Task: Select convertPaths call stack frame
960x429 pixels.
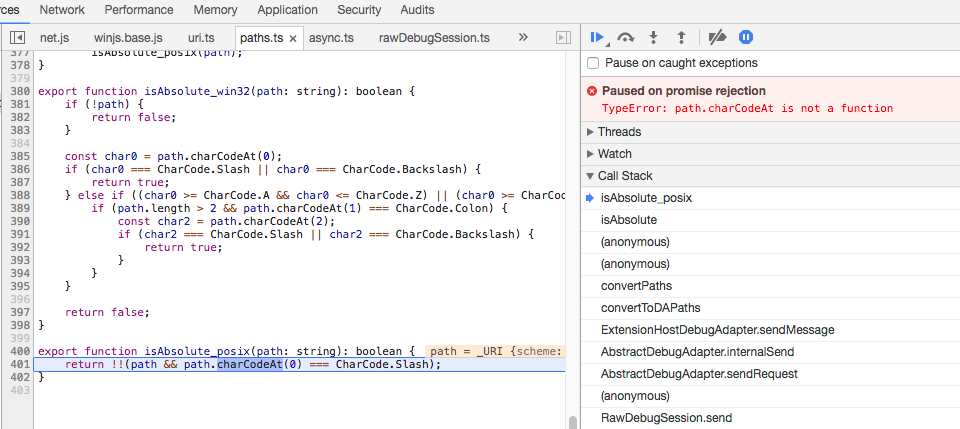Action: [x=770, y=286]
